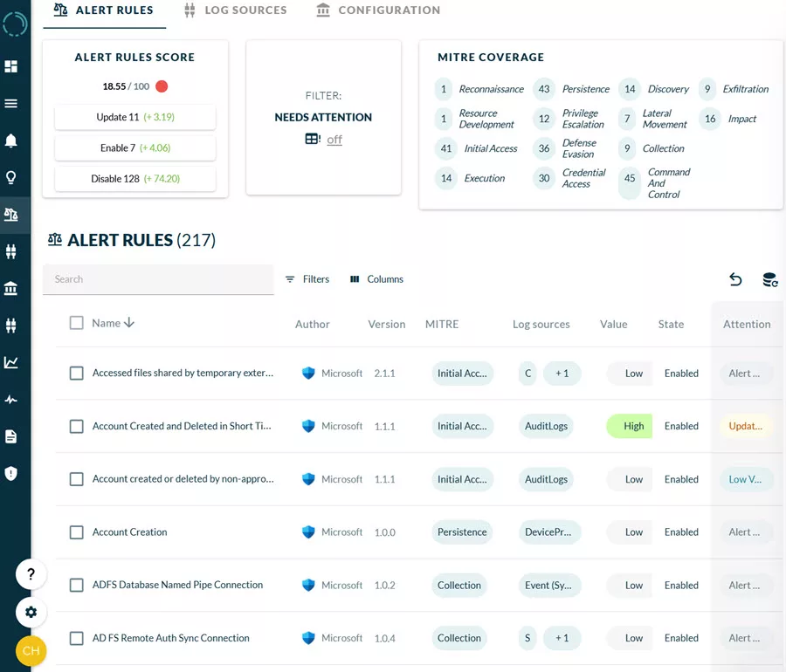Viewport: 786px width, 672px height.
Task: Select the Initial Access 41 MITRE item
Action: coord(476,148)
